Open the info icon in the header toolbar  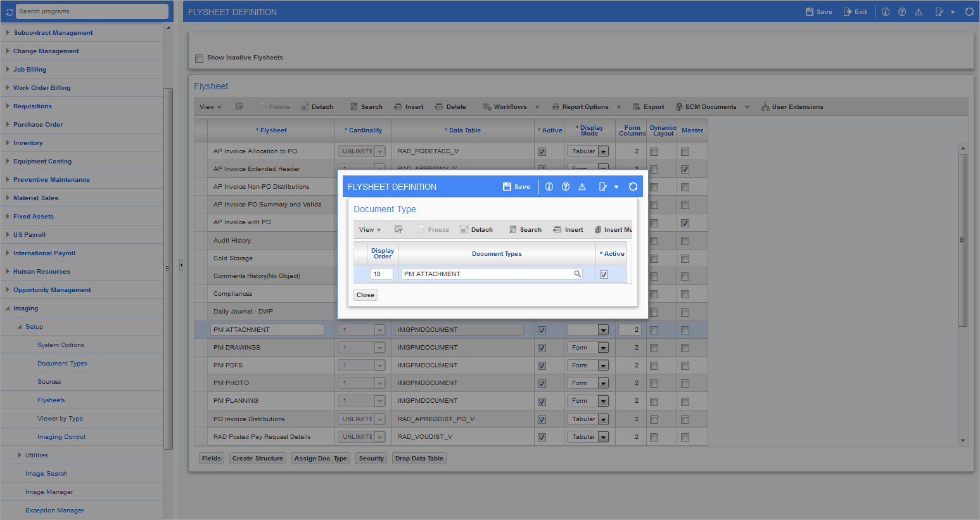point(885,11)
